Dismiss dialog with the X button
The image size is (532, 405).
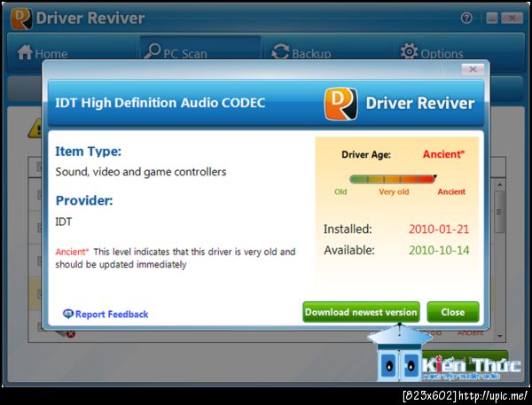coord(473,69)
